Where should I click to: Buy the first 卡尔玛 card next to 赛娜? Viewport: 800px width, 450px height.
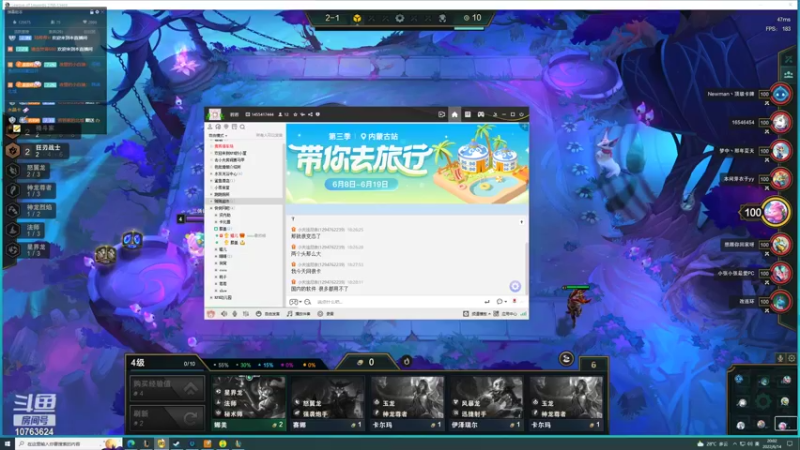coord(407,403)
